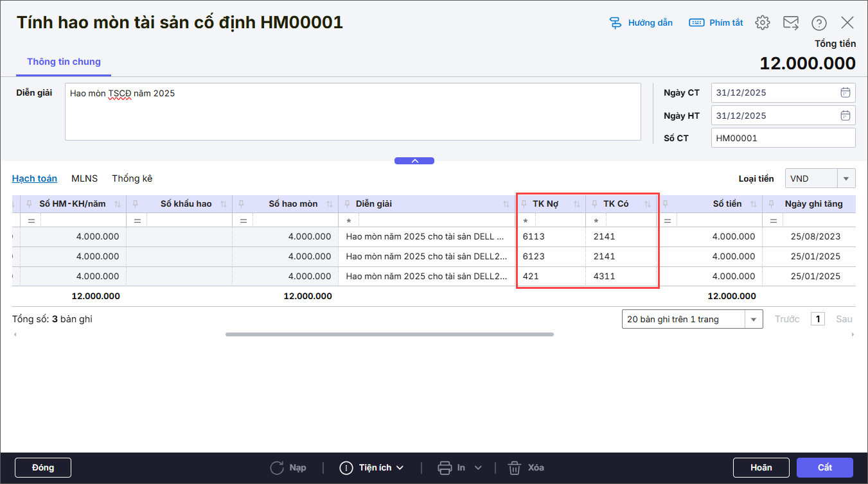Open the settings gear icon

[762, 23]
